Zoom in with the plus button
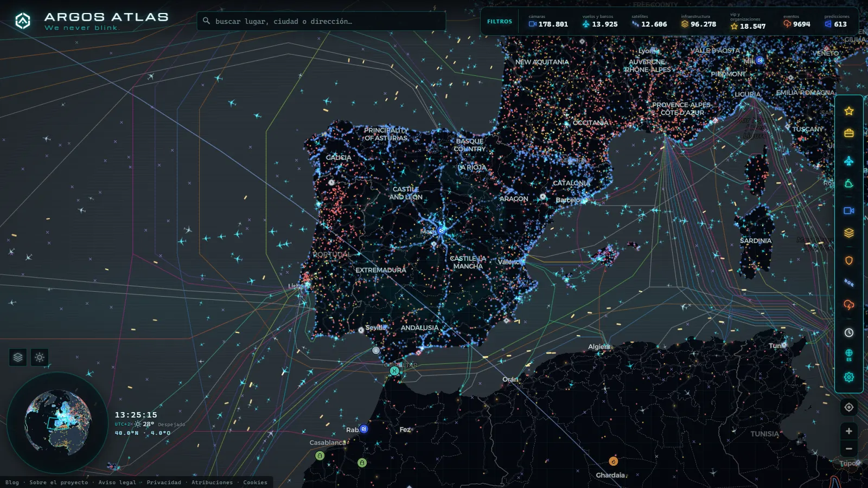 (x=849, y=431)
